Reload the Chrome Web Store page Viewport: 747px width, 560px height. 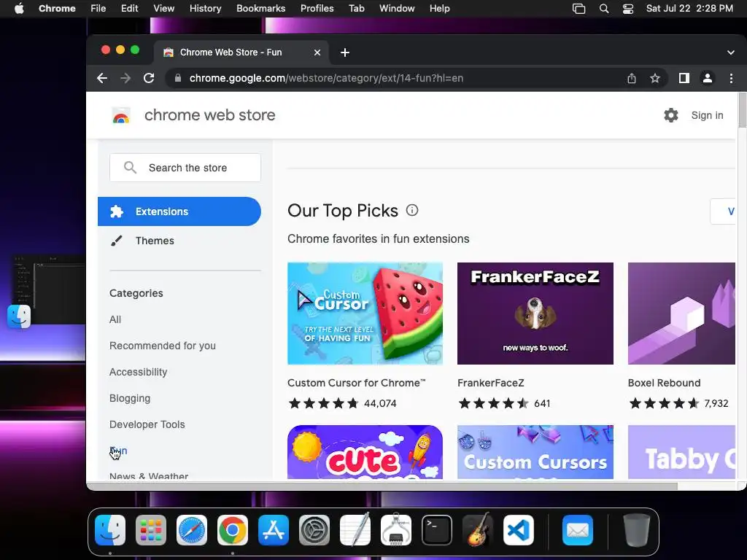tap(149, 78)
